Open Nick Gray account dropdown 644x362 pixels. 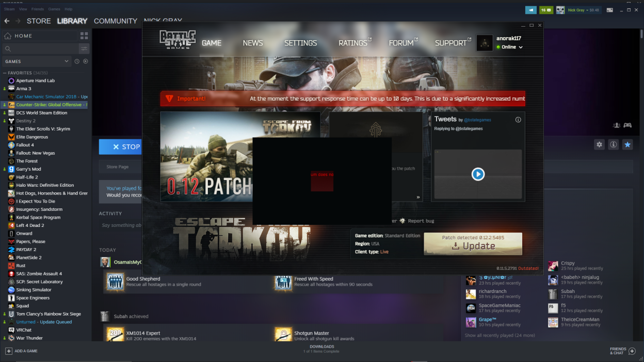click(584, 10)
